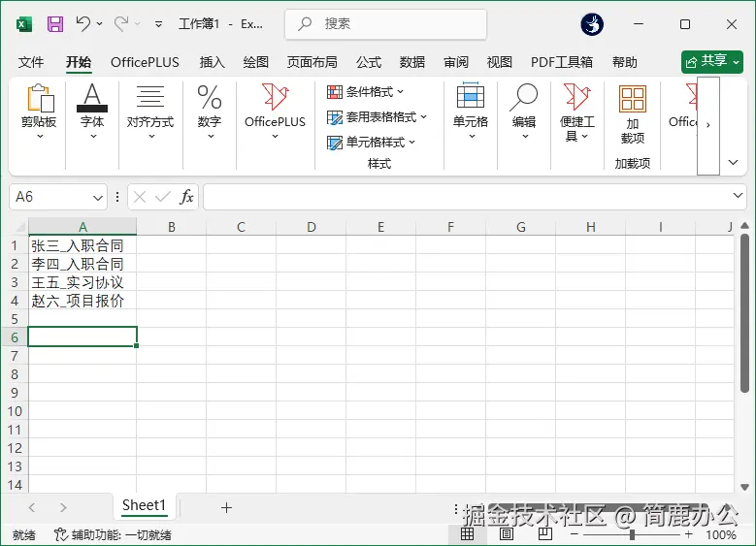Switch to Page Layout view in status bar
The image size is (756, 546).
pyautogui.click(x=507, y=534)
